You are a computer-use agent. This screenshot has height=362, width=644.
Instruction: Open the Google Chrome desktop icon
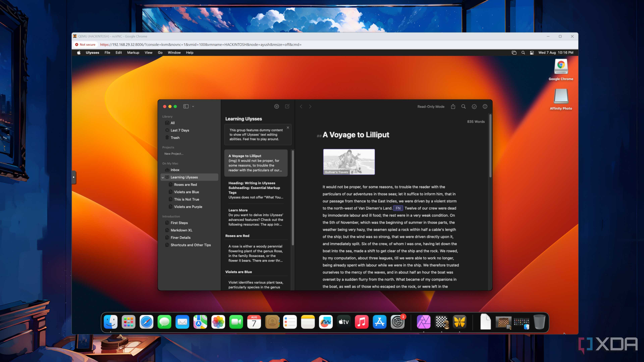point(561,70)
